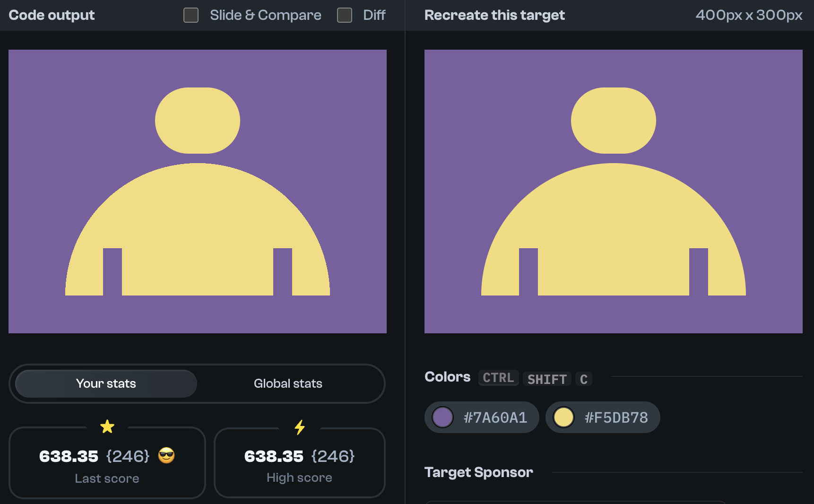Click the yellow circle in the #F5DB78 pill

pos(563,417)
